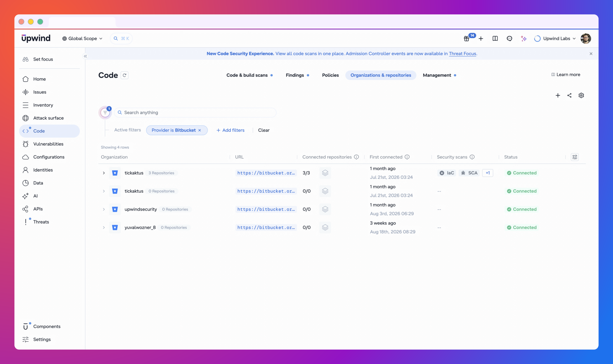Image resolution: width=613 pixels, height=364 pixels.
Task: Open Vulnerabilities in sidebar
Action: coord(49,144)
